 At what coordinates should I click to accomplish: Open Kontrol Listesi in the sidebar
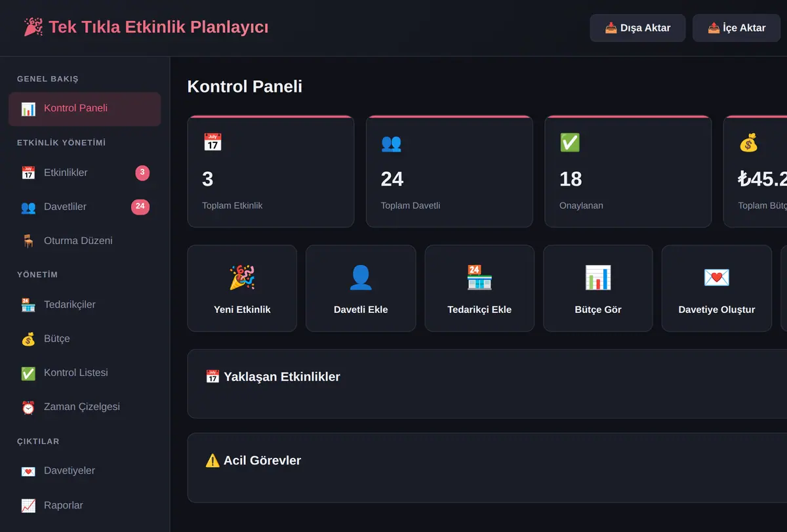pyautogui.click(x=85, y=373)
